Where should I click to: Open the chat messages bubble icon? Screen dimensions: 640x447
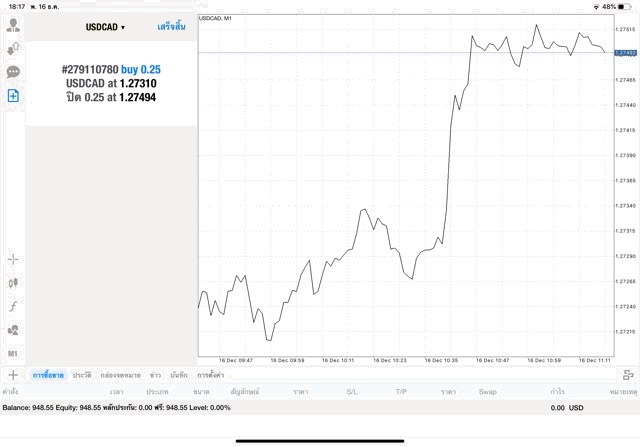coord(13,72)
